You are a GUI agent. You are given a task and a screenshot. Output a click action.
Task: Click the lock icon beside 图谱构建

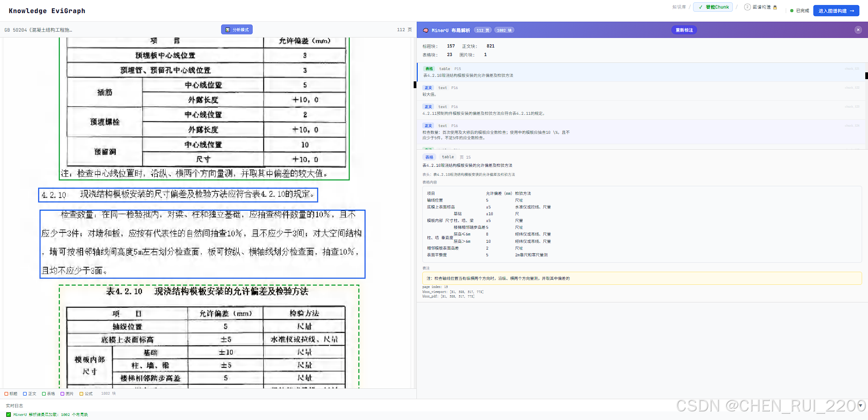point(775,7)
